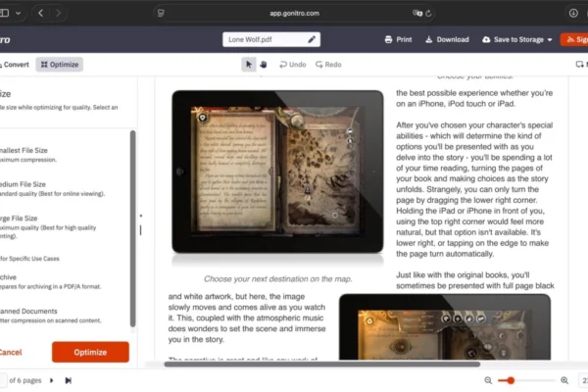The image size is (588, 392).
Task: Zoom out with the minus magnifier
Action: coord(488,380)
